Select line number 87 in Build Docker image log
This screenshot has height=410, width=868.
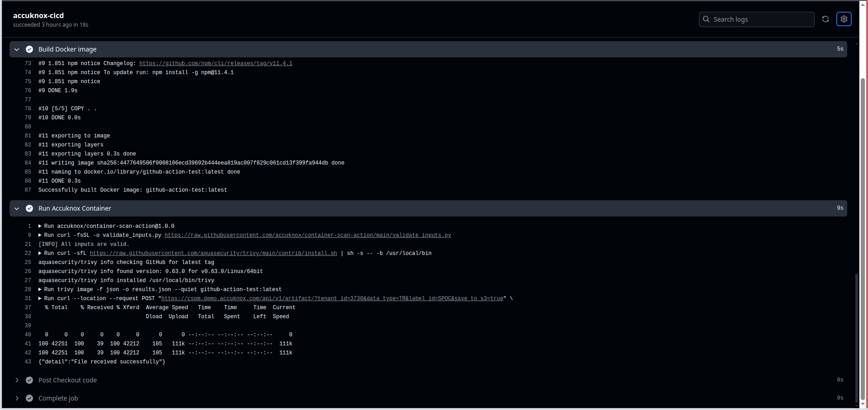28,190
